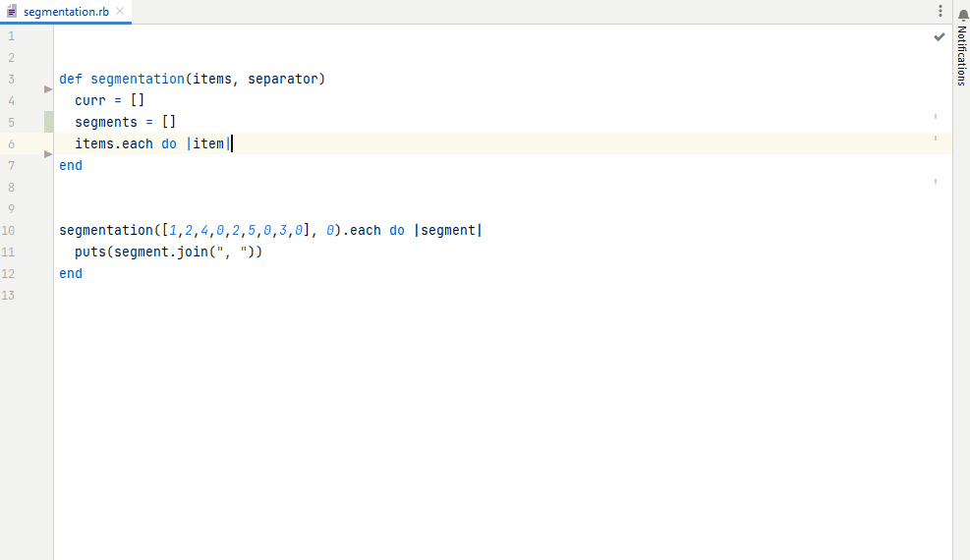Click line number 10 in gutter

click(8, 231)
